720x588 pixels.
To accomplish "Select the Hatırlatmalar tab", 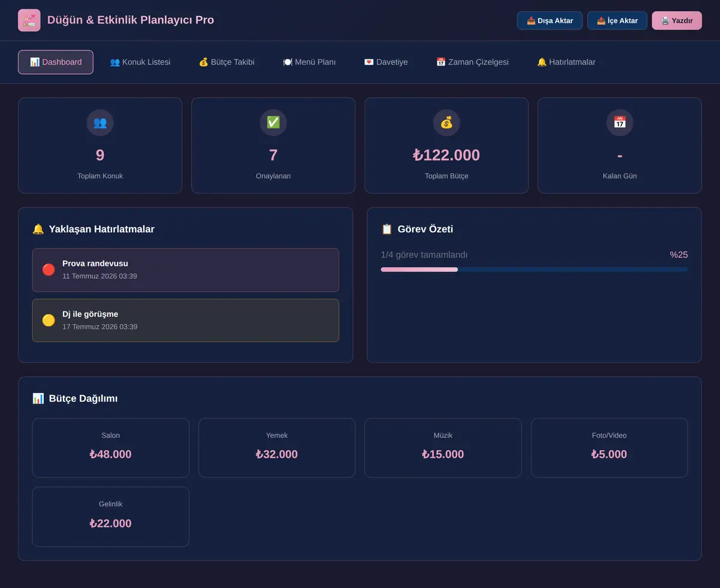I will tap(566, 62).
